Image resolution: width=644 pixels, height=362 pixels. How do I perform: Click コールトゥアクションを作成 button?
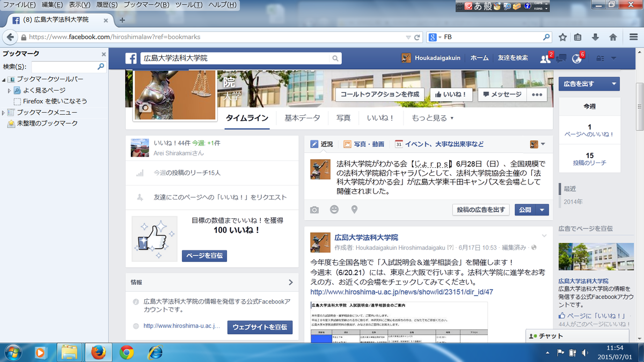click(379, 94)
